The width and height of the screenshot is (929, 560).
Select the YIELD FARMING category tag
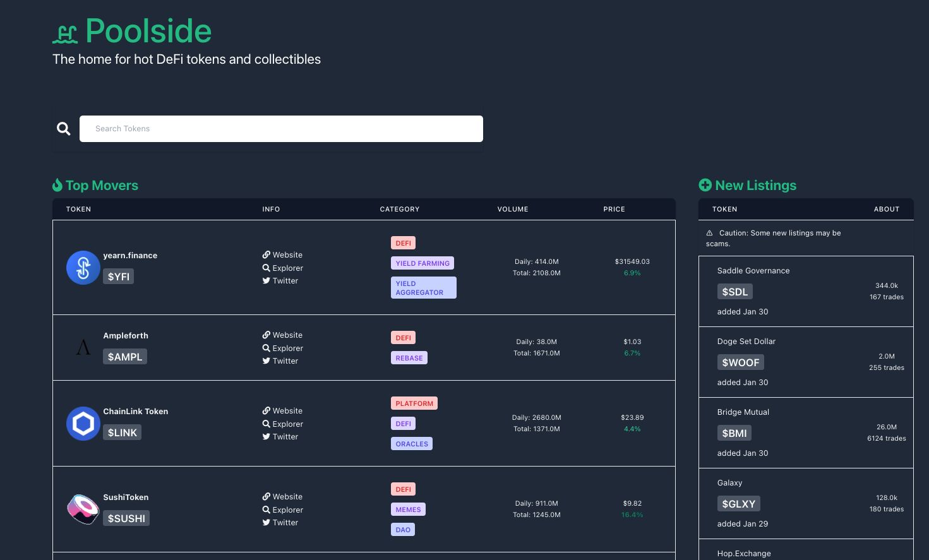point(423,263)
